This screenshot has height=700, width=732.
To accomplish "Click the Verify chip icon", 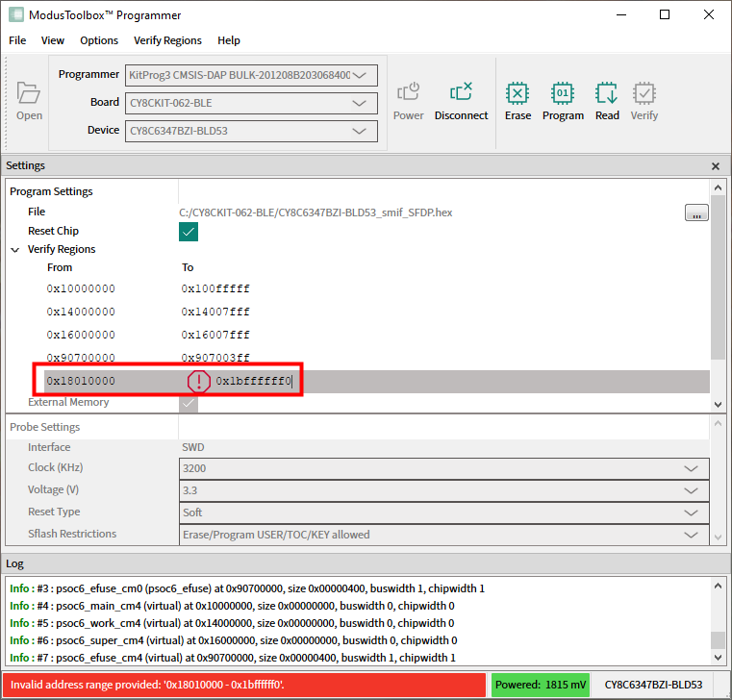I will coord(644,93).
